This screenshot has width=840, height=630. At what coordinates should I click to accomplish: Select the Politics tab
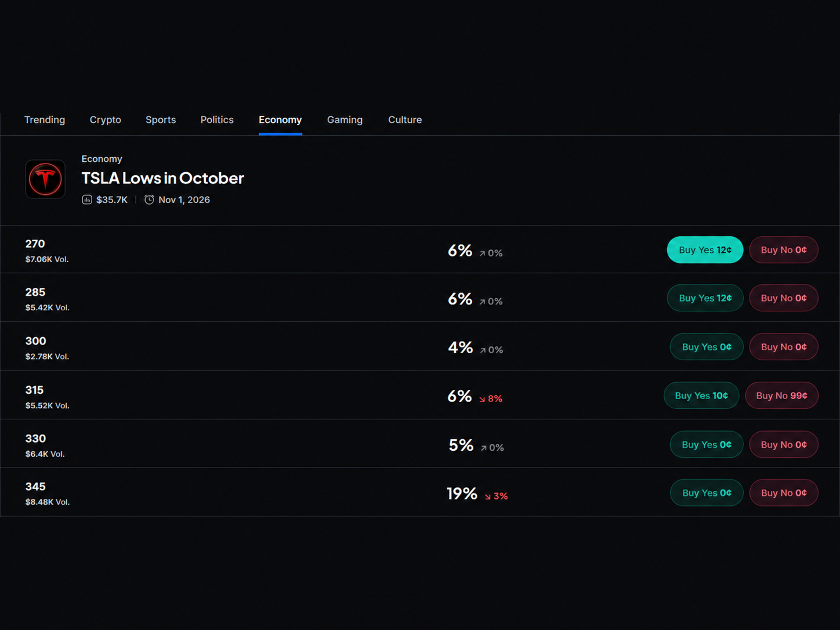(x=217, y=120)
